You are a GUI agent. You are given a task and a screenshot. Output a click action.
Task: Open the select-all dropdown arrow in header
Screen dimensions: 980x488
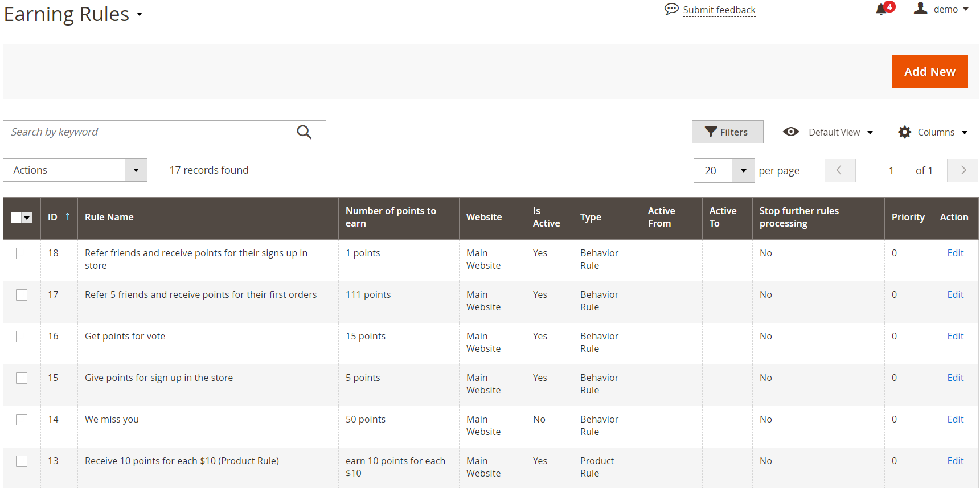coord(27,218)
